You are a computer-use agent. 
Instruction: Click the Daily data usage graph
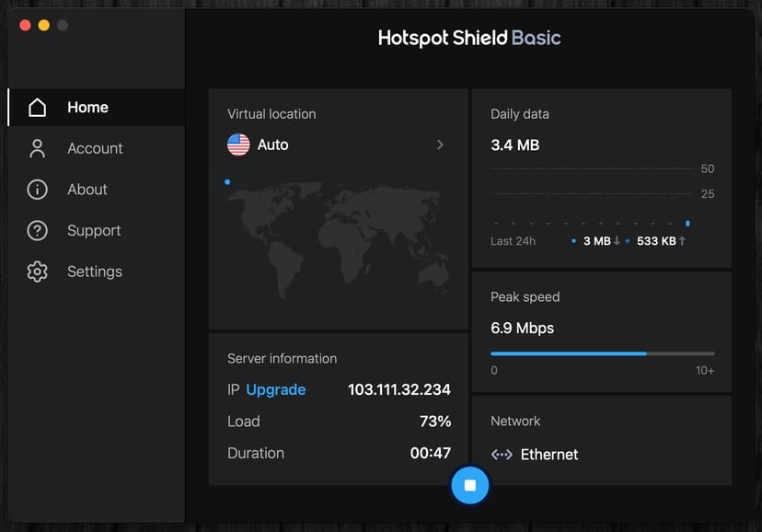pos(594,197)
